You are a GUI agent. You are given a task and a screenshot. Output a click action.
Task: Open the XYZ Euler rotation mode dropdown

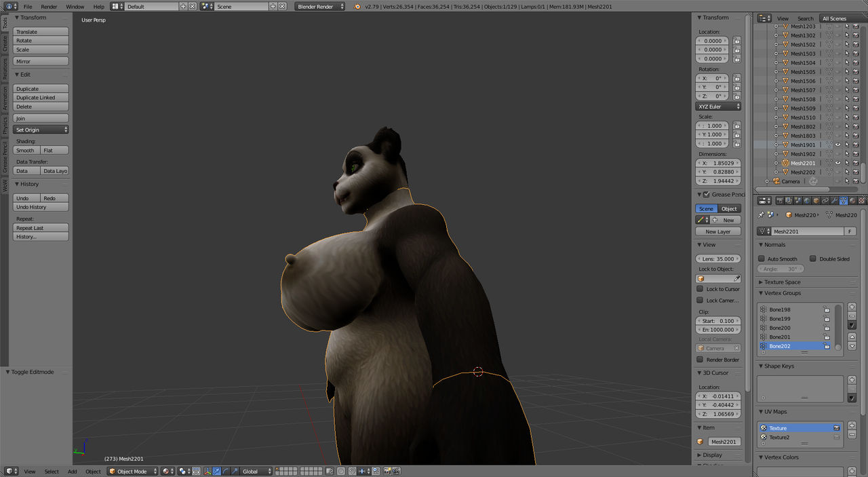pos(719,107)
